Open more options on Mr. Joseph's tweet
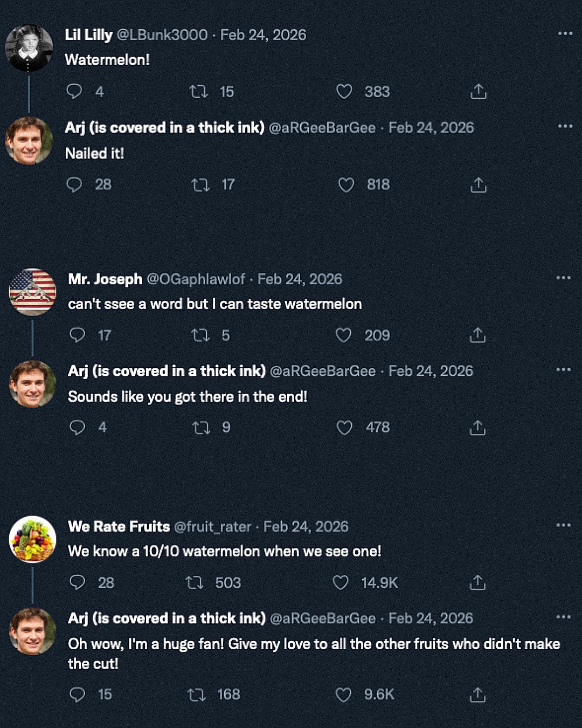The width and height of the screenshot is (582, 728). click(563, 278)
